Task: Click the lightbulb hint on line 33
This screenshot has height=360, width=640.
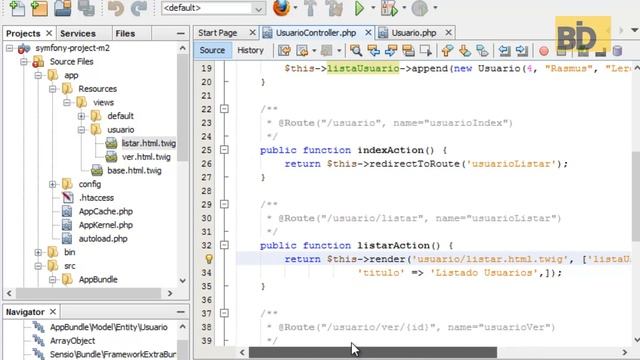Action: pos(209,259)
